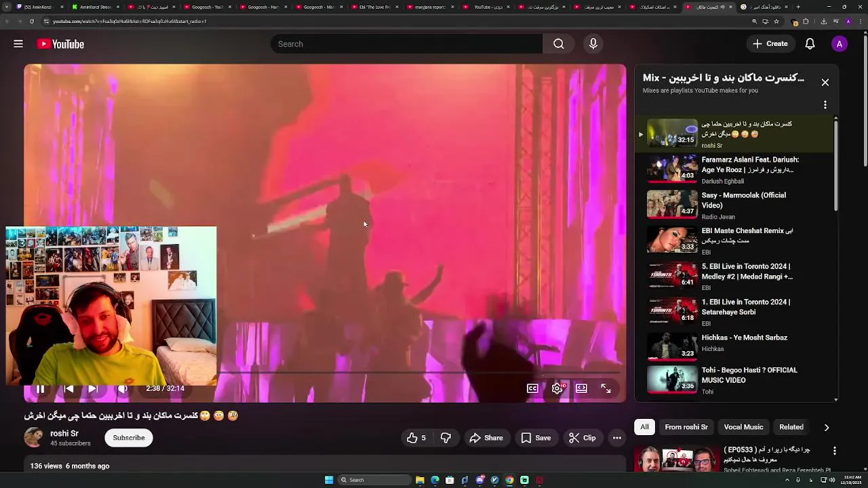
Task: Click the magnifier search button
Action: pos(559,44)
